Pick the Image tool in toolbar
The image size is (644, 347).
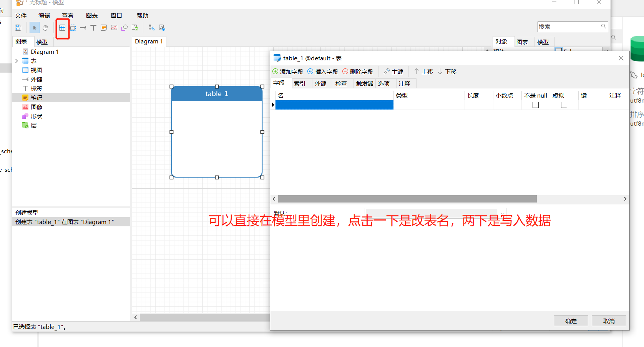pyautogui.click(x=114, y=28)
